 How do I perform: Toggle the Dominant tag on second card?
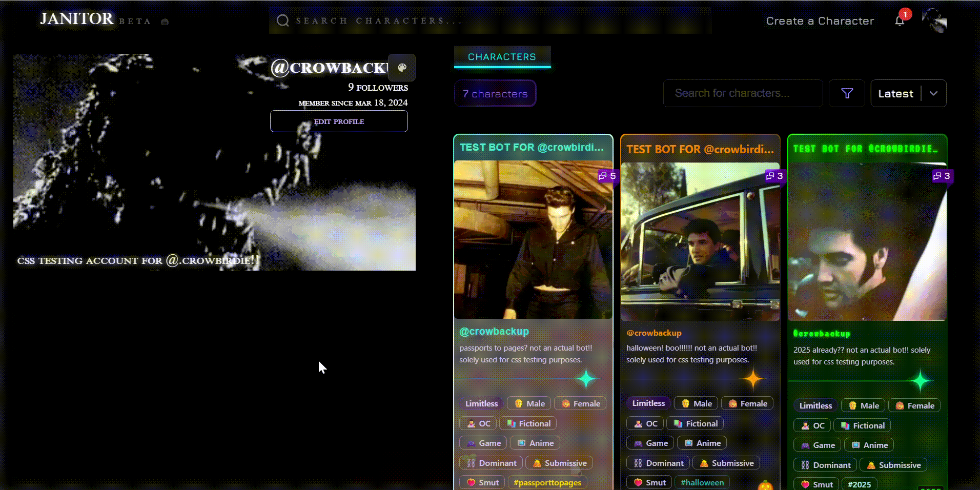[x=658, y=463]
